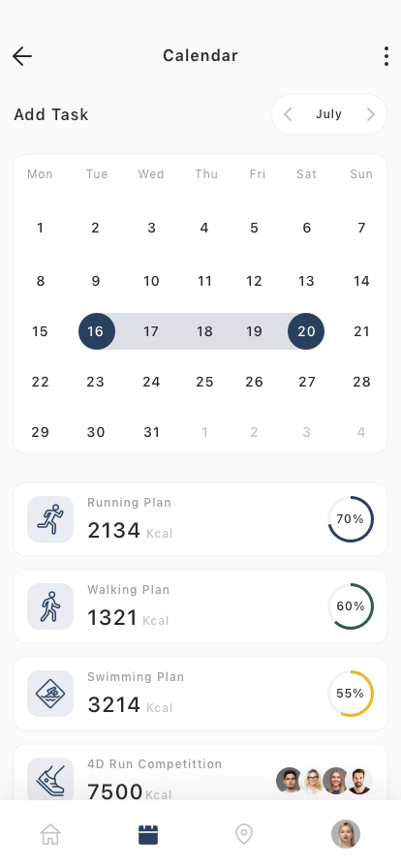Viewport: 401px width, 868px height.
Task: Pick date 25 in the calendar
Action: click(204, 382)
